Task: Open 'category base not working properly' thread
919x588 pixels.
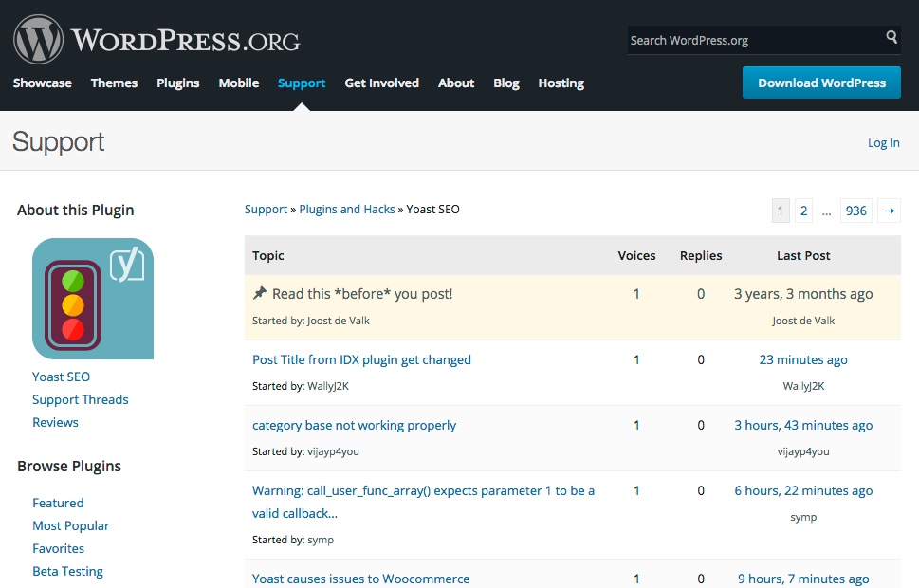Action: coord(354,426)
